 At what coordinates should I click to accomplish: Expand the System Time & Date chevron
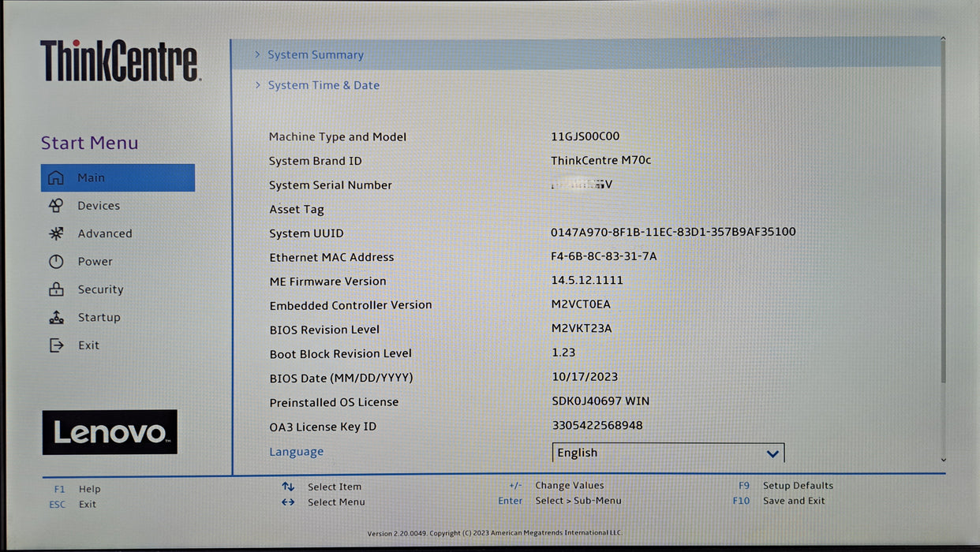coord(257,84)
